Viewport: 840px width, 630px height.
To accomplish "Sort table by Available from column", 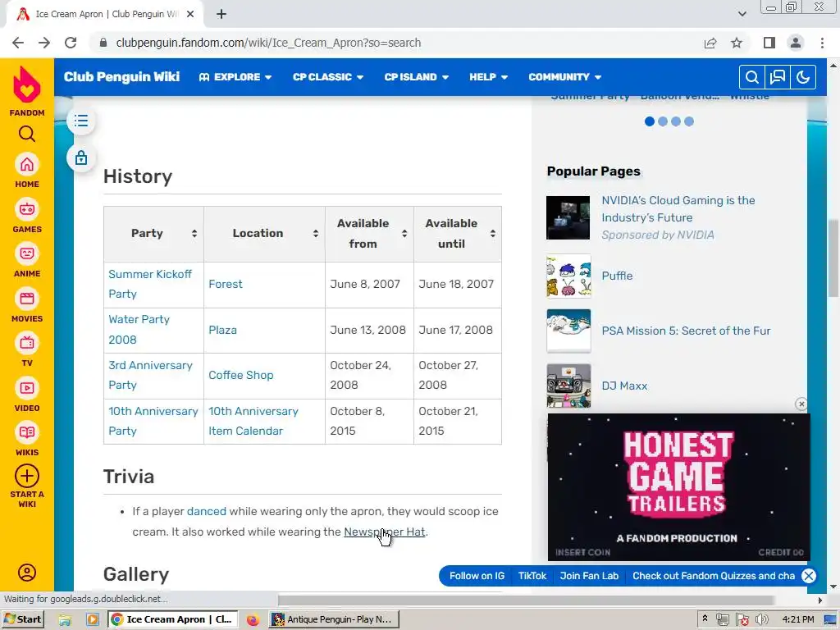I will pyautogui.click(x=404, y=234).
